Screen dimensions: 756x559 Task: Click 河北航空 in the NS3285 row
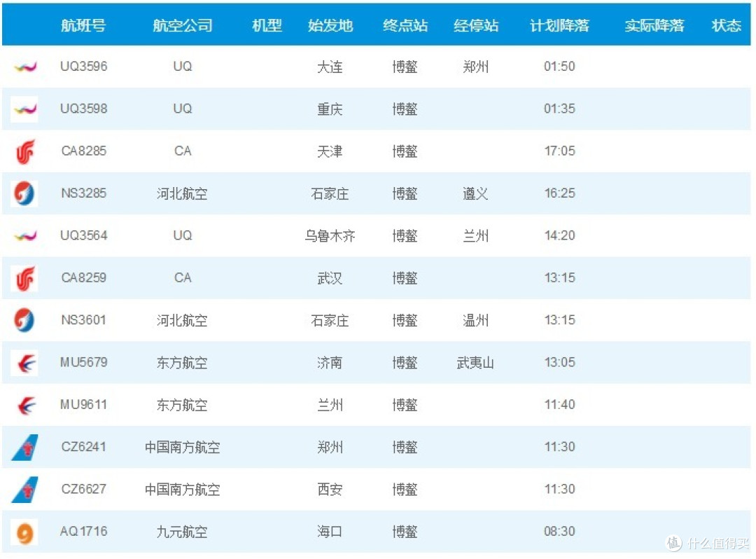click(x=182, y=194)
